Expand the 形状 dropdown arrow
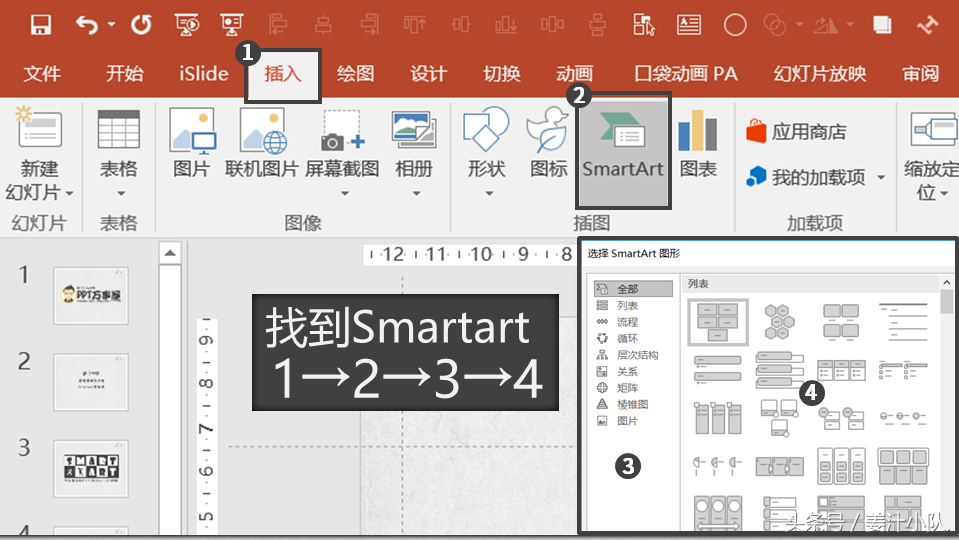The width and height of the screenshot is (959, 540). coord(489,193)
